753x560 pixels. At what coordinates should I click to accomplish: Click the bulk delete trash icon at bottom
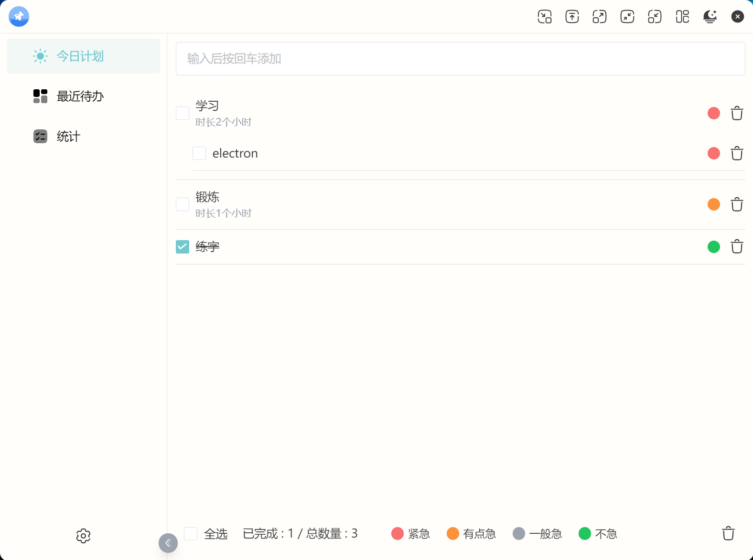point(728,533)
